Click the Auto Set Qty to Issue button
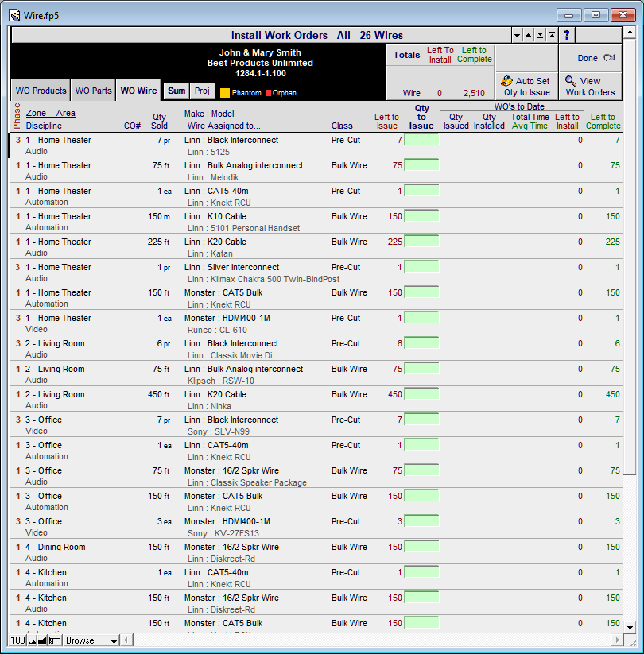The height and width of the screenshot is (654, 644). coord(526,87)
